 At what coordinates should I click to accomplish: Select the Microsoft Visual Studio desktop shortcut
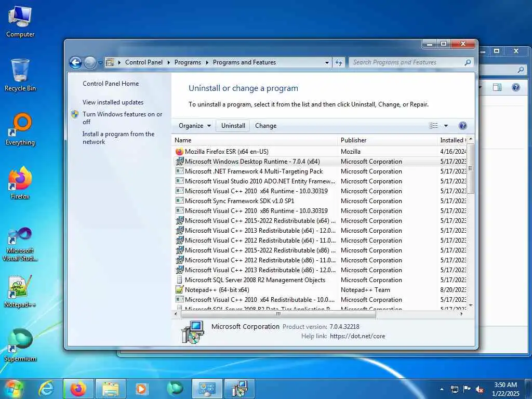click(20, 244)
